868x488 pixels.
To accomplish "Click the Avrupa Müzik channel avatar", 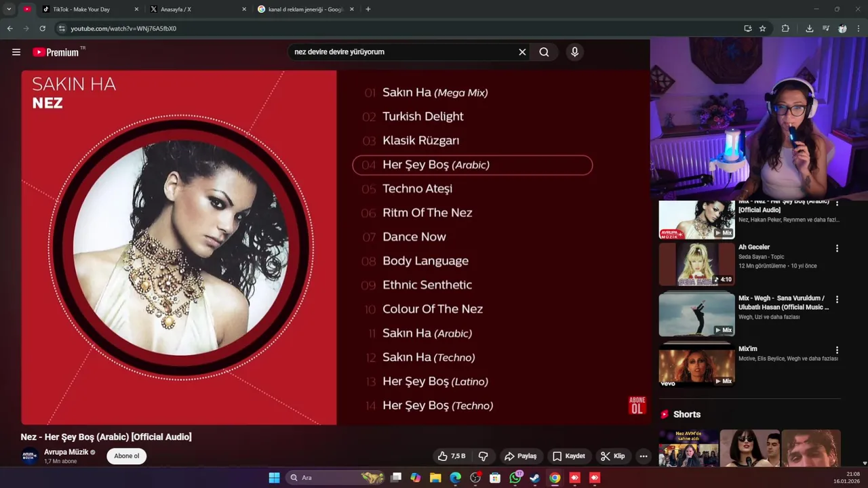I will (29, 456).
